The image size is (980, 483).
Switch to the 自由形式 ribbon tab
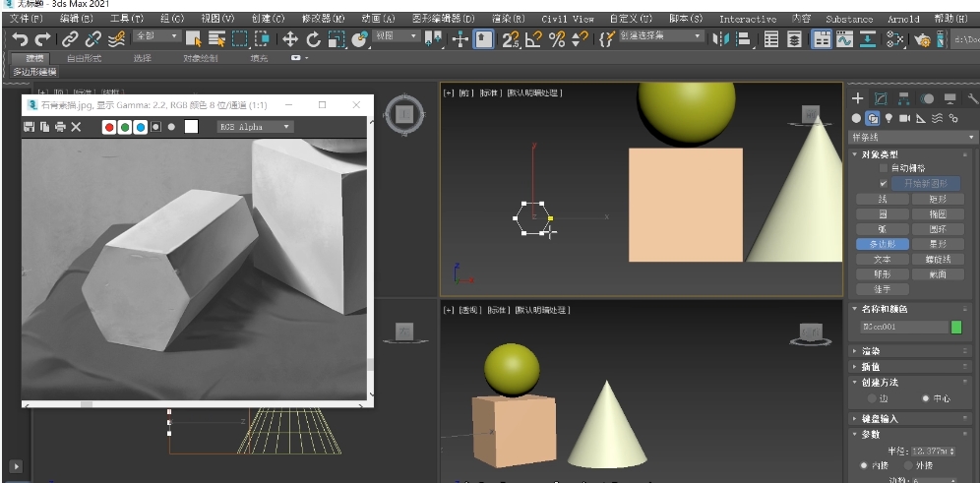pyautogui.click(x=84, y=58)
